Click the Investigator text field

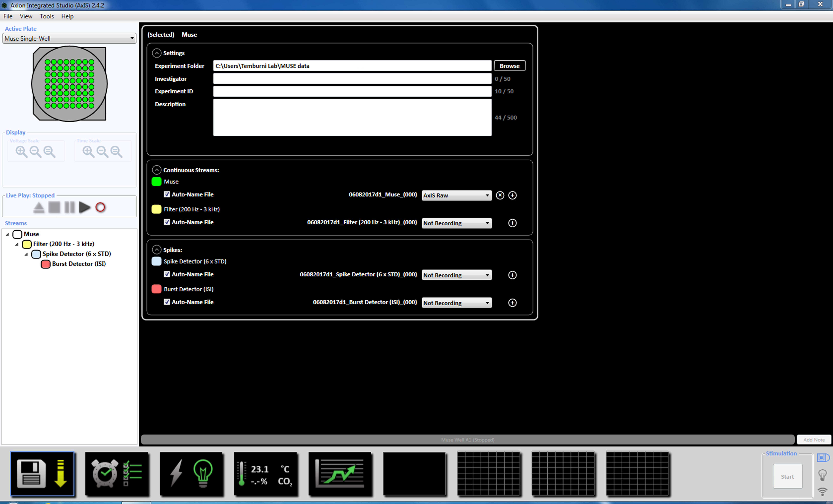[x=352, y=79]
